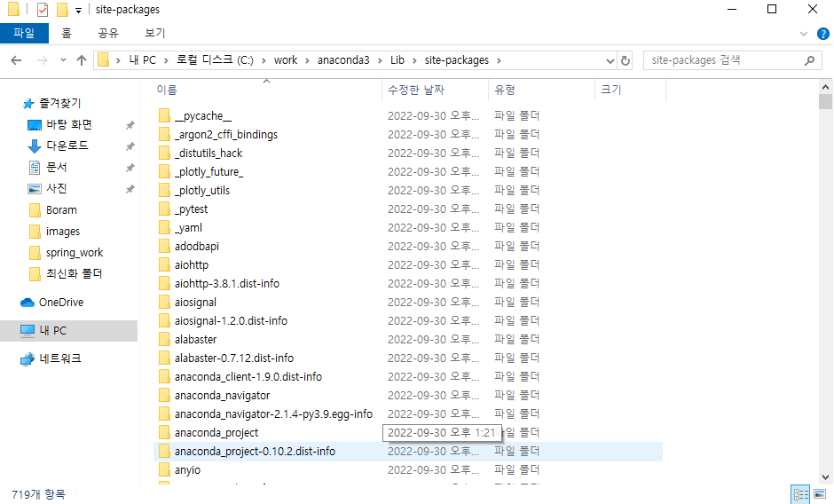Screen dimensions: 834x504
Task: Click 로컬 디스크 (C:) breadcrumb segment
Action: coord(215,60)
